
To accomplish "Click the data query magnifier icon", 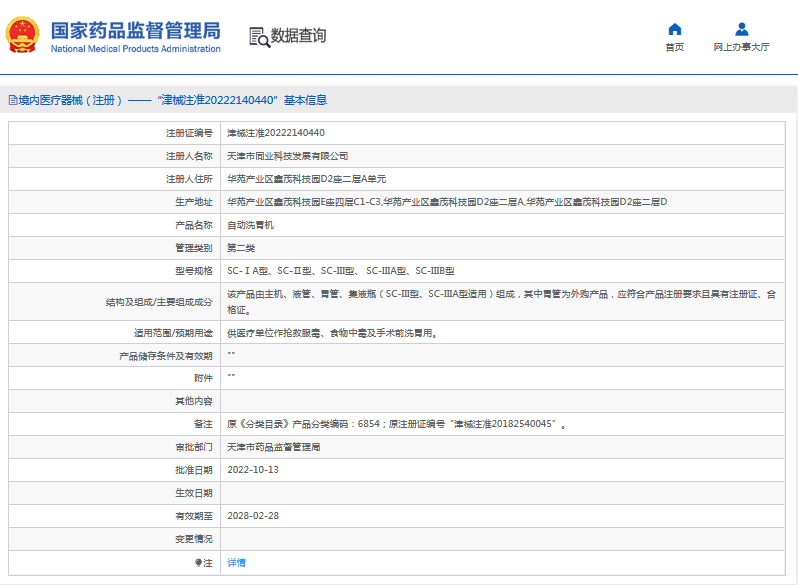I will [259, 37].
